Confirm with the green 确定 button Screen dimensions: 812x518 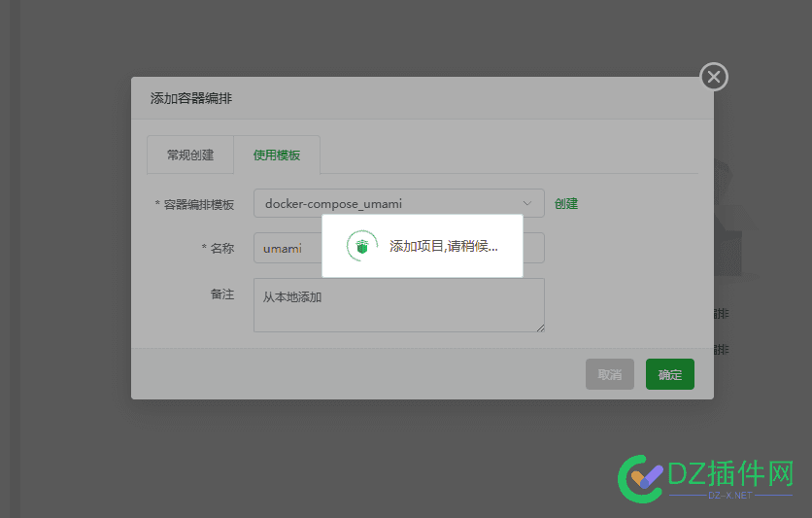pos(669,374)
